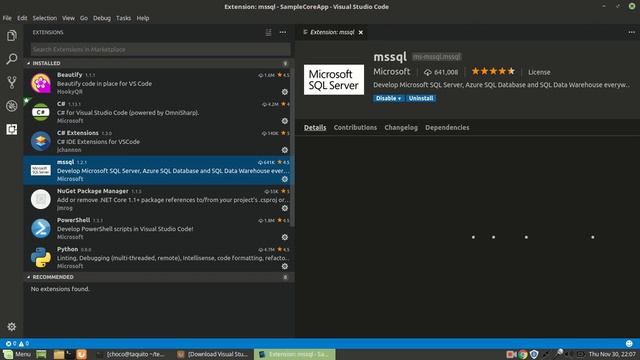Open the View menu
This screenshot has height=360, width=640.
click(x=68, y=18)
